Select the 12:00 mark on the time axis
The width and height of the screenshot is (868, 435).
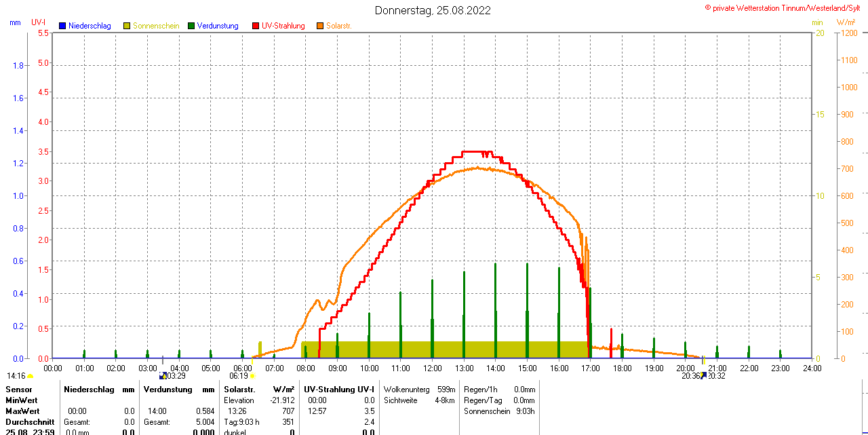pos(432,368)
